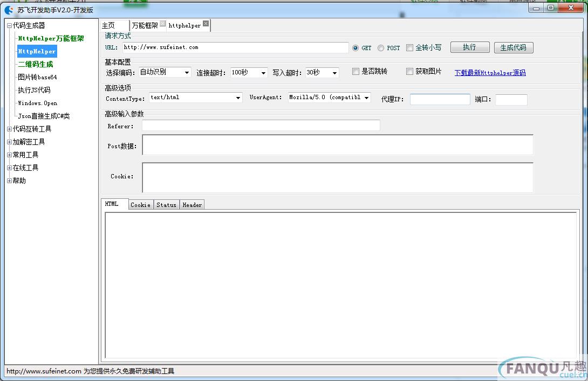Toggle the 全转小写 checkbox
588x381 pixels.
409,47
